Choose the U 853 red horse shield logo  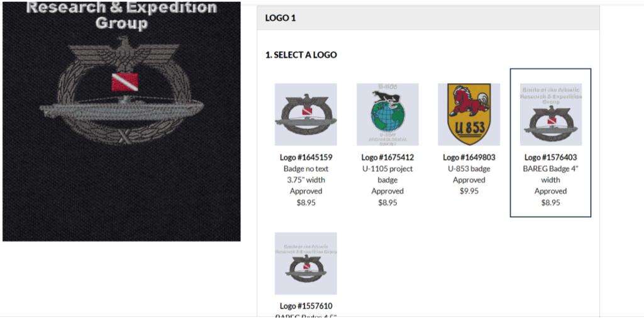[x=469, y=115]
